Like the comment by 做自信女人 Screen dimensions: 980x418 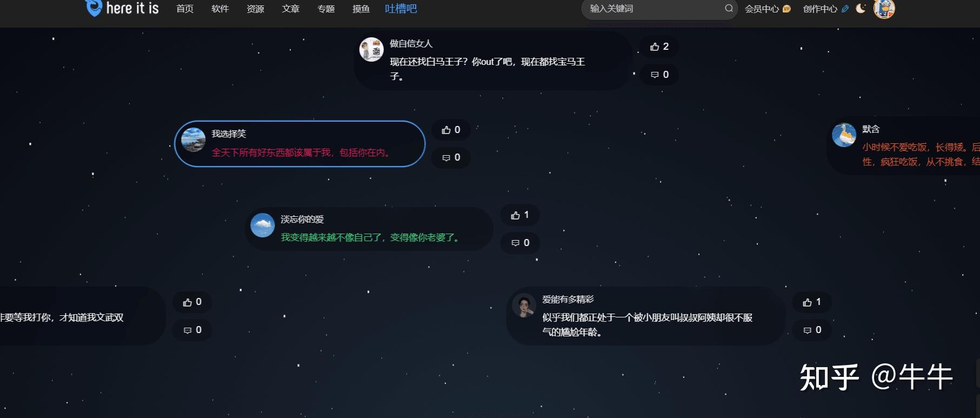[x=659, y=47]
